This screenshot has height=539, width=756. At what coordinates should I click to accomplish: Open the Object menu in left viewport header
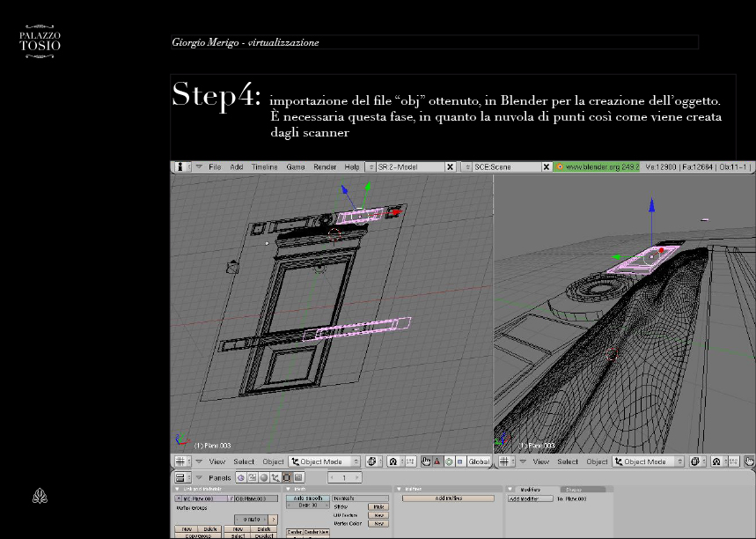pyautogui.click(x=273, y=461)
